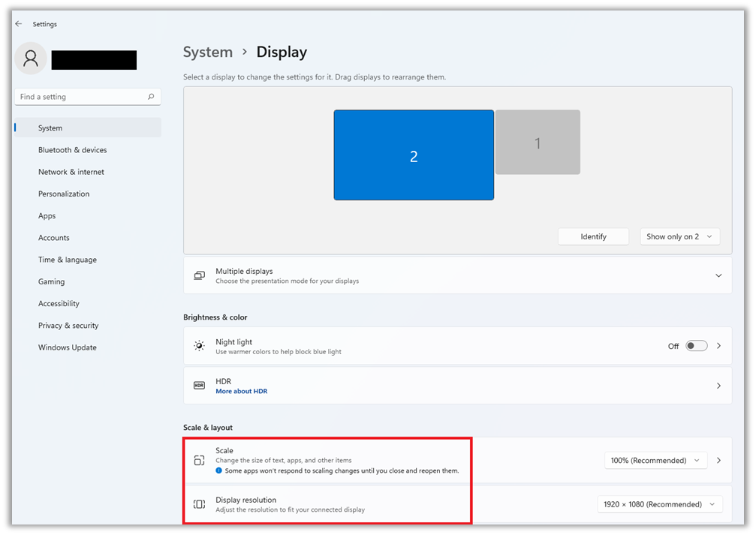Go to Windows Update in sidebar
This screenshot has height=535, width=756.
point(68,347)
